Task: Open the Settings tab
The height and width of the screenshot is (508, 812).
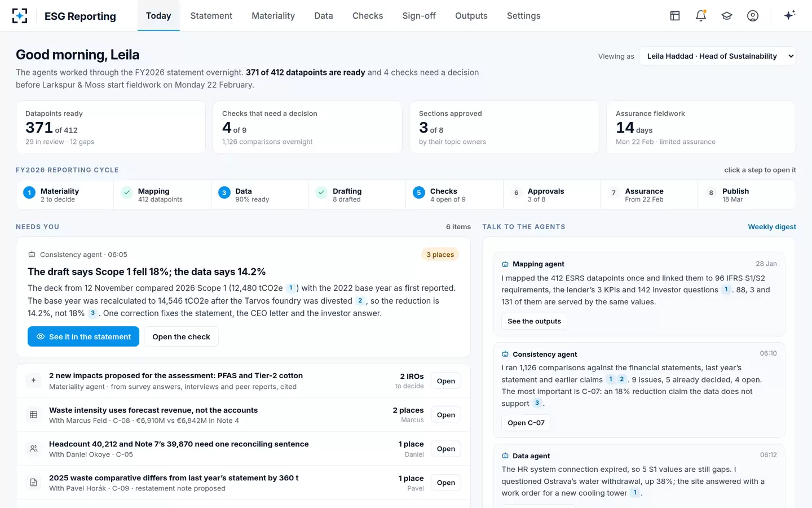Action: [524, 16]
